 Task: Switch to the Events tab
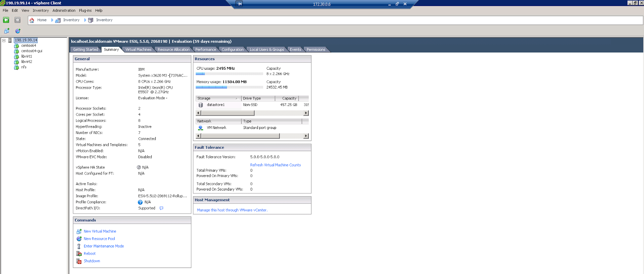coord(295,50)
